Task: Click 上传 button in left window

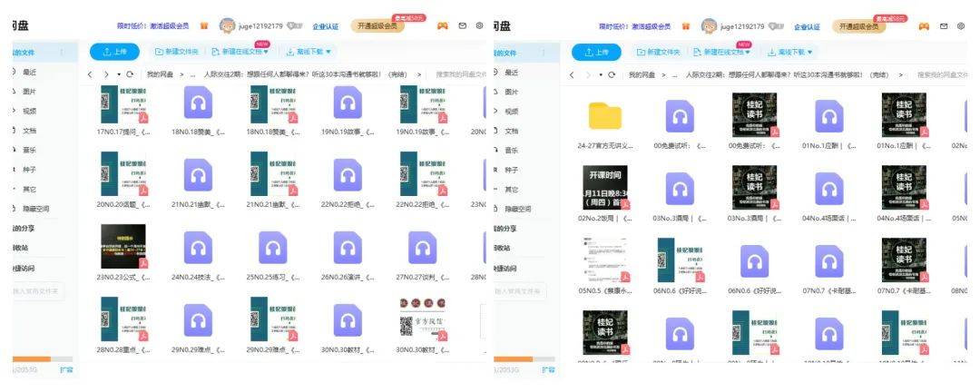Action: (114, 52)
